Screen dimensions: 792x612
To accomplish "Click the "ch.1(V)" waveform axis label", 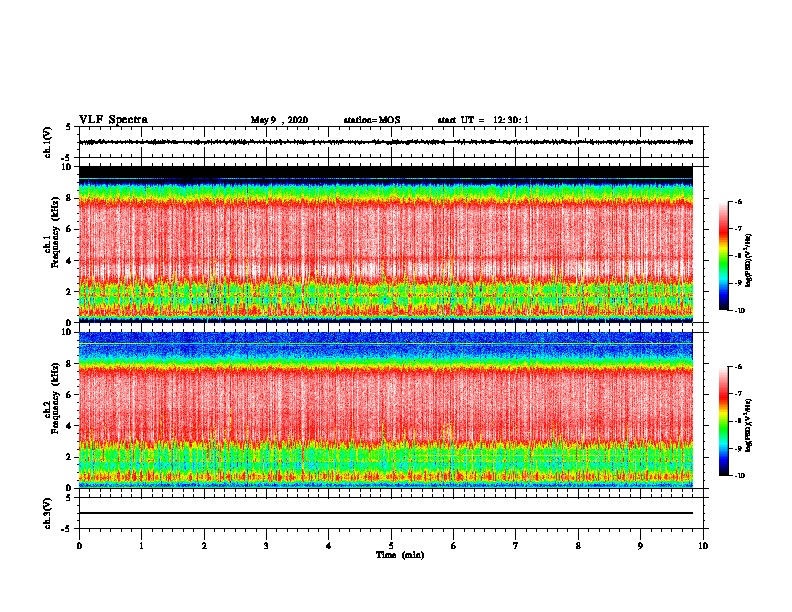I will click(x=47, y=142).
